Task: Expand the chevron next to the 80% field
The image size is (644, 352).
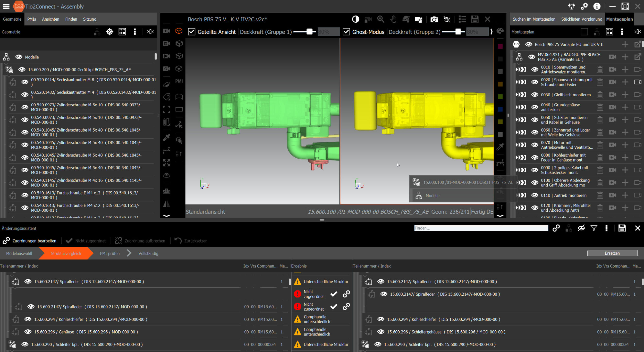Action: [492, 32]
